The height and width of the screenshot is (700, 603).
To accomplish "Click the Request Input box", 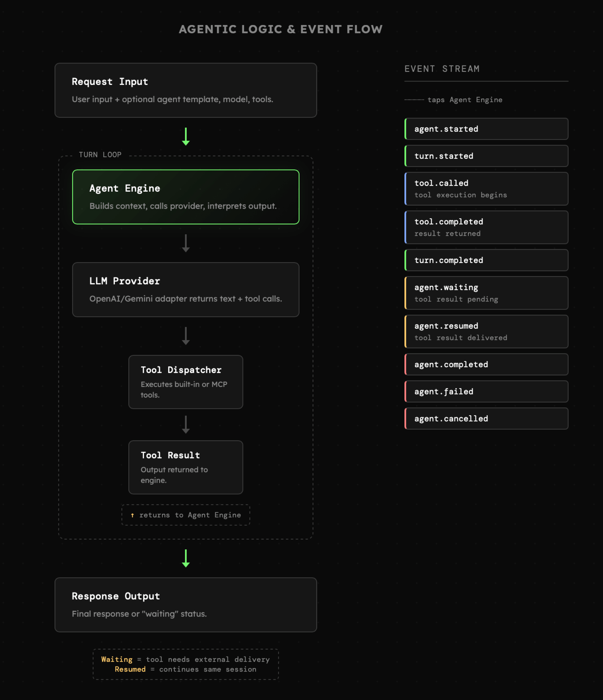I will pos(185,90).
